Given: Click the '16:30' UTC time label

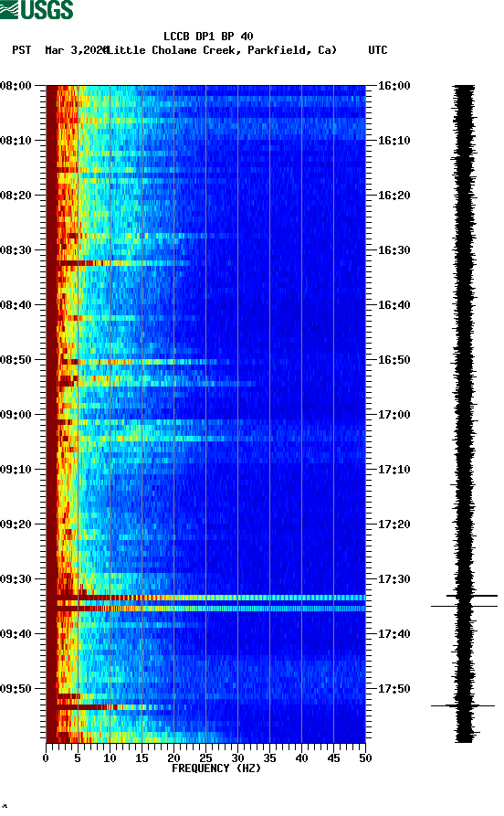Looking at the screenshot, I should [394, 250].
